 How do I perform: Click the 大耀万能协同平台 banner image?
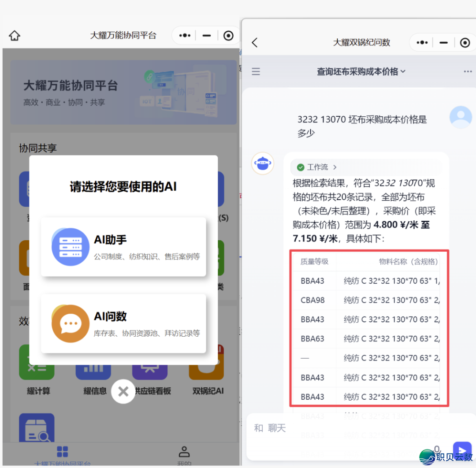point(123,92)
